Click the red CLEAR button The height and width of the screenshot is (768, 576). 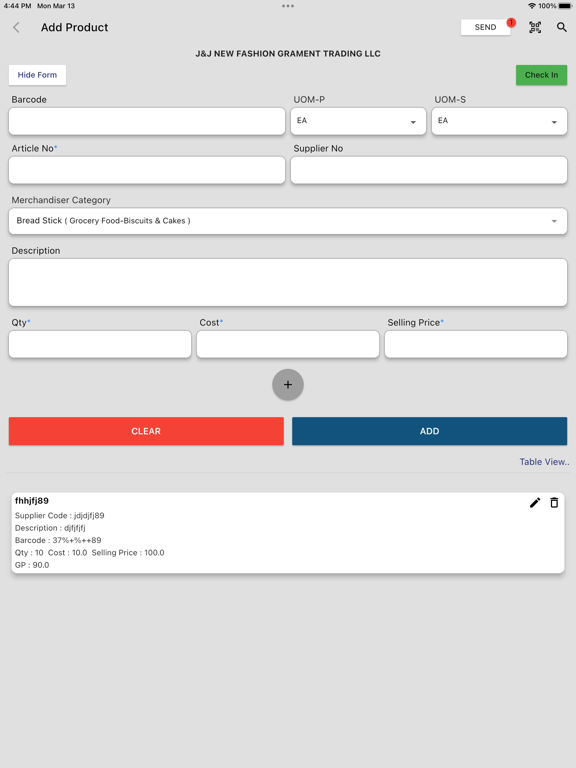[146, 431]
